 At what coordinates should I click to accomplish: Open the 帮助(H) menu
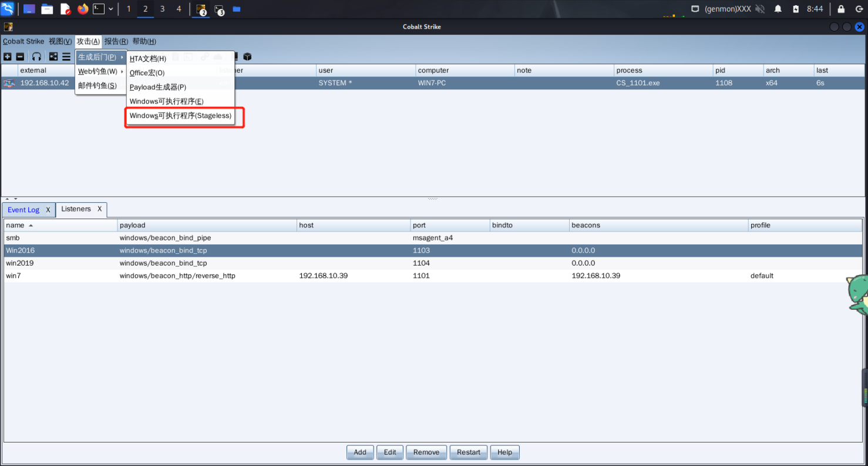[144, 41]
